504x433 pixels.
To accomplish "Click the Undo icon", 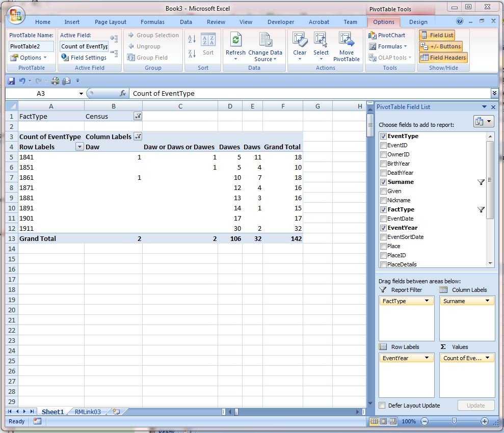I will (x=22, y=81).
